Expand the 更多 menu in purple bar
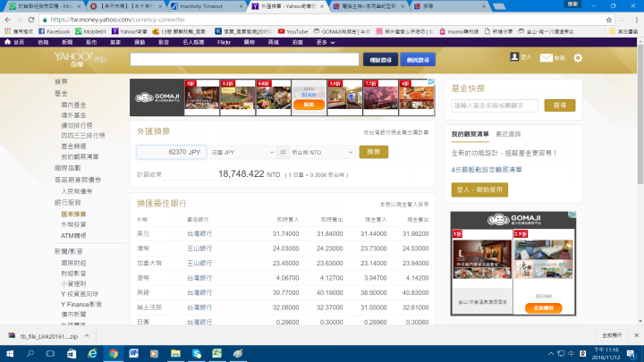The image size is (644, 362). click(326, 42)
